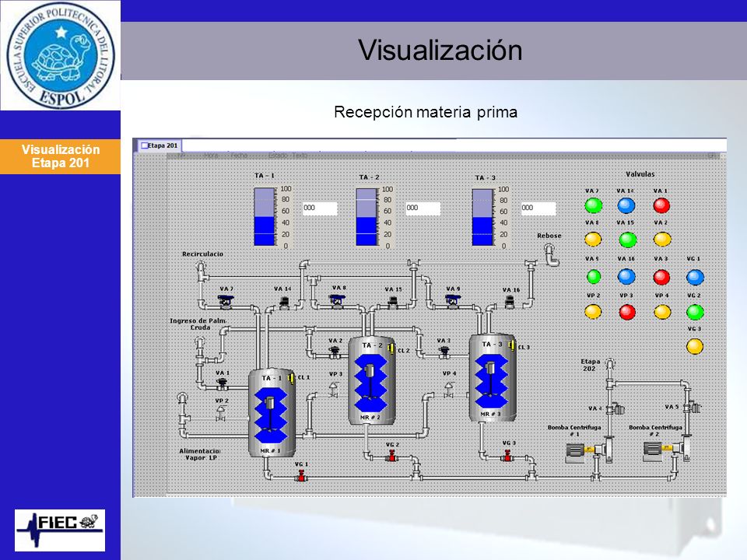Click the Recepción materia prima subtitle

pos(426,112)
